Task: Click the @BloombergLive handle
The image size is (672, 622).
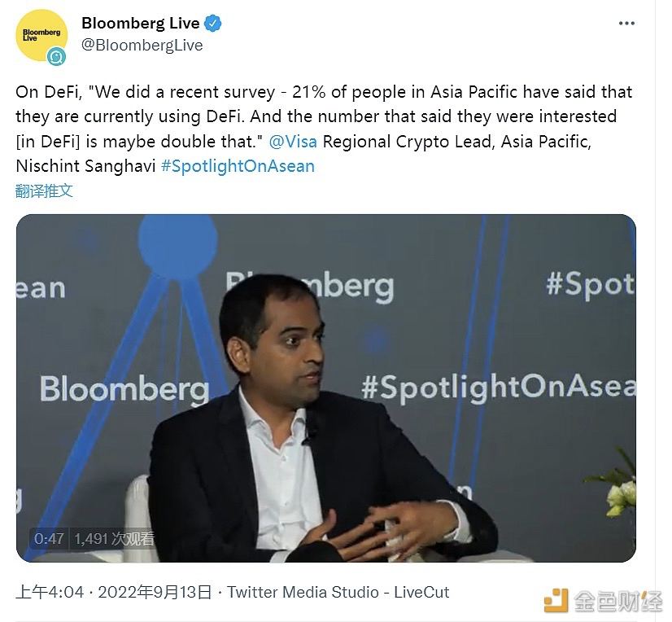Action: [142, 46]
